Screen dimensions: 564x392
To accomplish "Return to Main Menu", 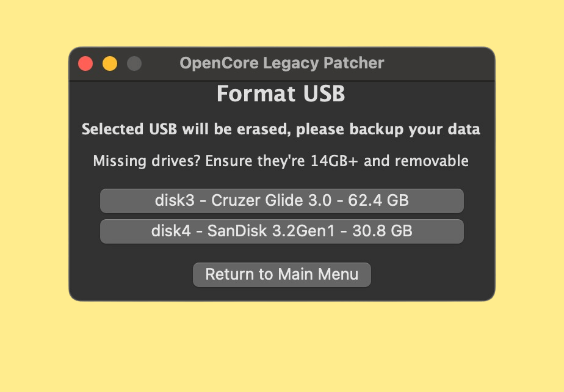I will (x=281, y=274).
